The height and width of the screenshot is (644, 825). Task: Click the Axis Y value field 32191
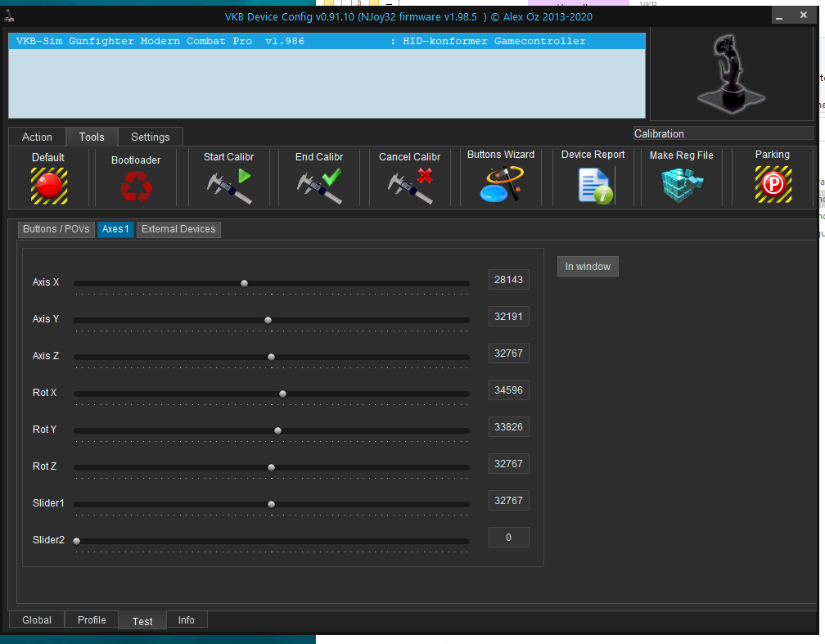[509, 316]
